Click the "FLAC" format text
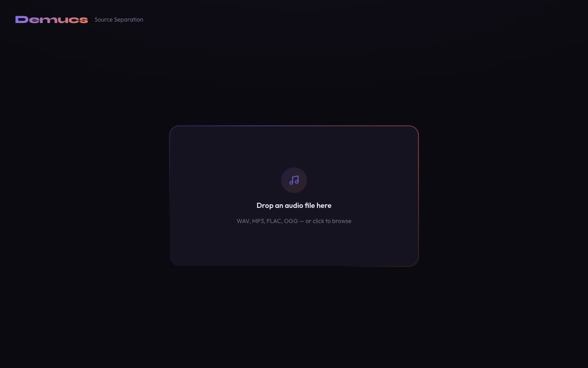 pos(273,221)
